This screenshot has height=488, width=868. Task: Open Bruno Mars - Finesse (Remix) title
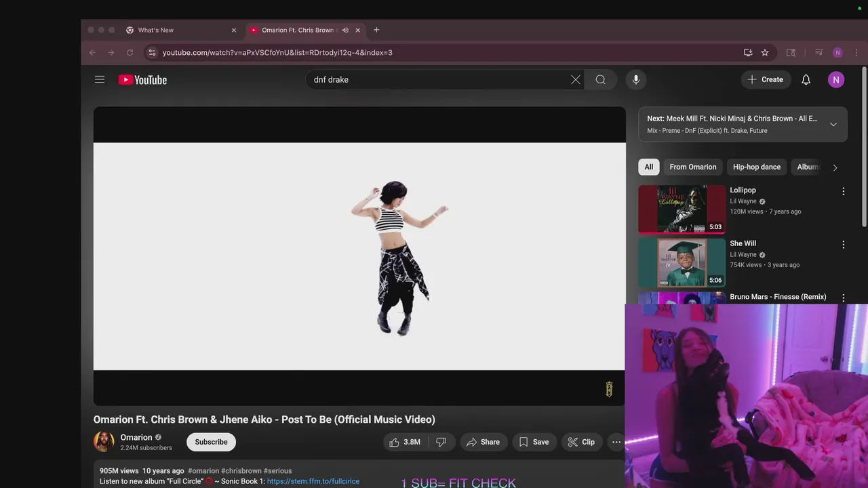[x=778, y=297]
